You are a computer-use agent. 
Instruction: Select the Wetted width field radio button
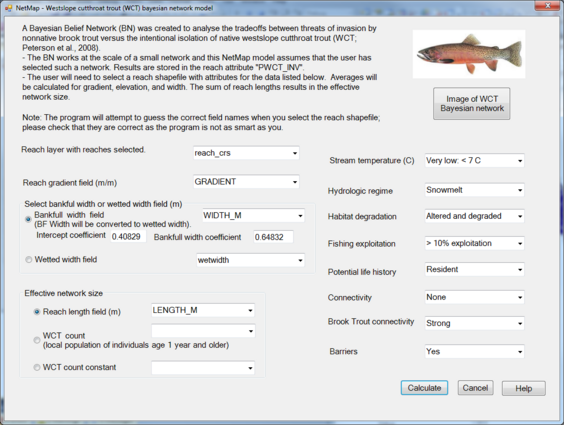tap(28, 260)
